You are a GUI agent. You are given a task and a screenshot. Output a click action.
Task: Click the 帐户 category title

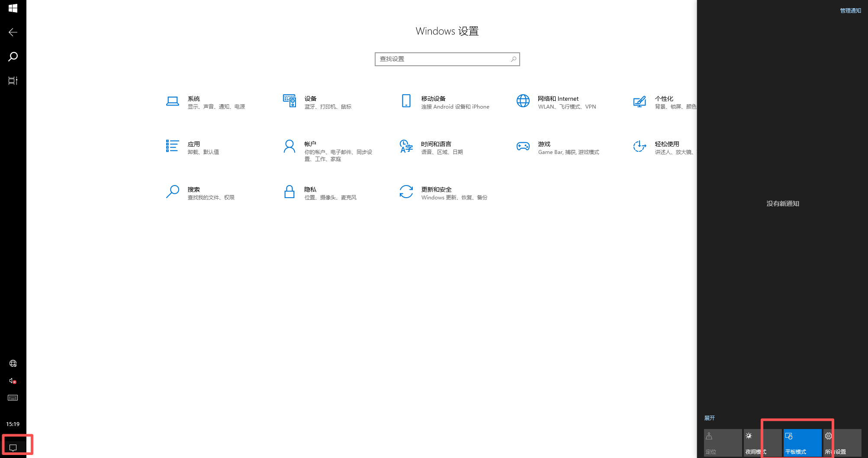click(311, 144)
